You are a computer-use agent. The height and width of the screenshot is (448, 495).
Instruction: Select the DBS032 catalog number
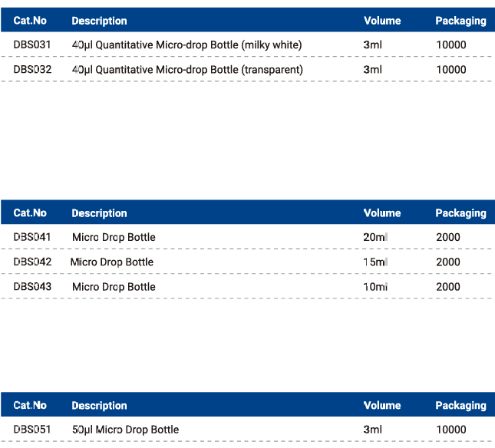32,69
